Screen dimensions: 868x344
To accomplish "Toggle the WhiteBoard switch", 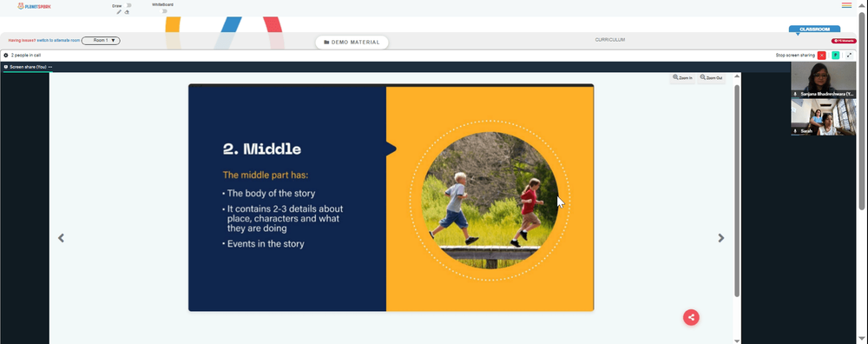I will click(163, 11).
